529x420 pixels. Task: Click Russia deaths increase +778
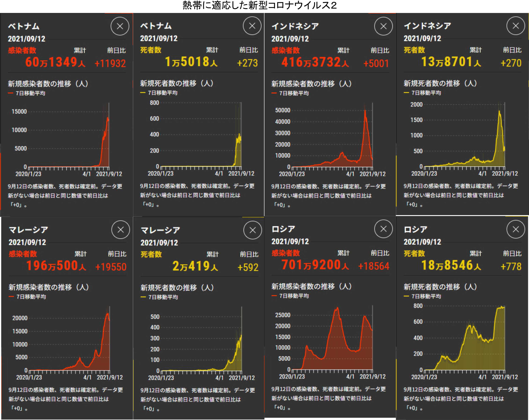(511, 267)
